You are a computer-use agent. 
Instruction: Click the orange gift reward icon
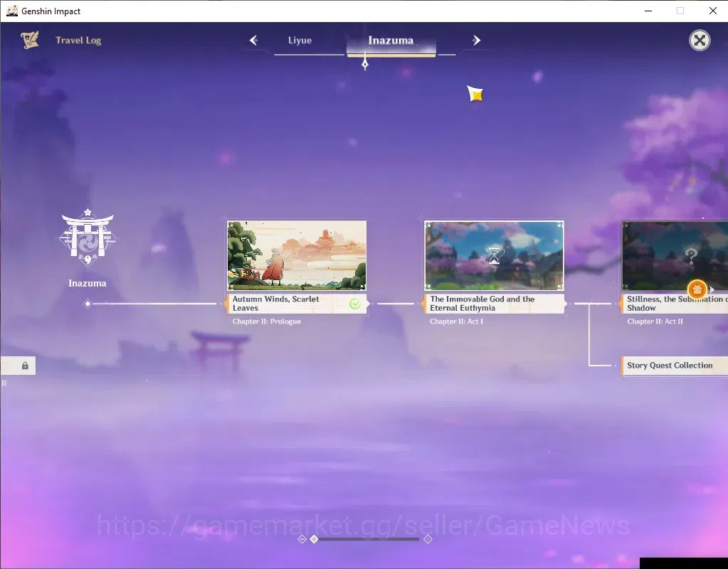[x=697, y=289]
